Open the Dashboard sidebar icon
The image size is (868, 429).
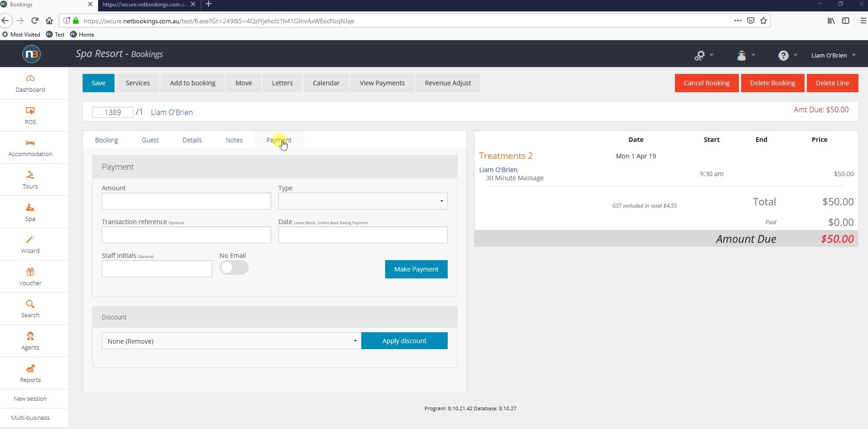coord(30,78)
